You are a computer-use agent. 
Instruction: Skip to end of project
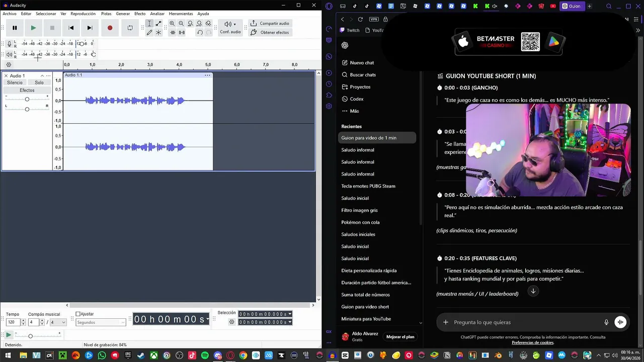pos(90,28)
